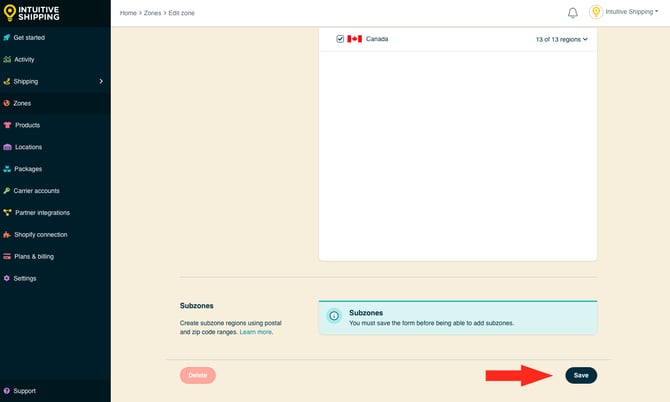
Task: Expand the Shipping submenu arrow
Action: point(101,81)
